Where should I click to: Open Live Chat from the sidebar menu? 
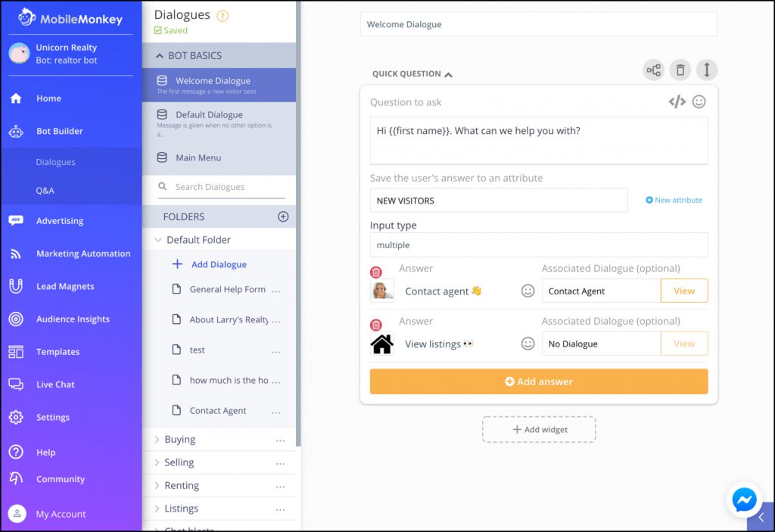pos(55,384)
